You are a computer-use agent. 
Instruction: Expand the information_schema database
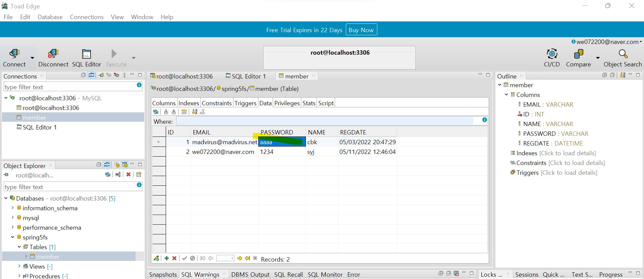[x=13, y=208]
